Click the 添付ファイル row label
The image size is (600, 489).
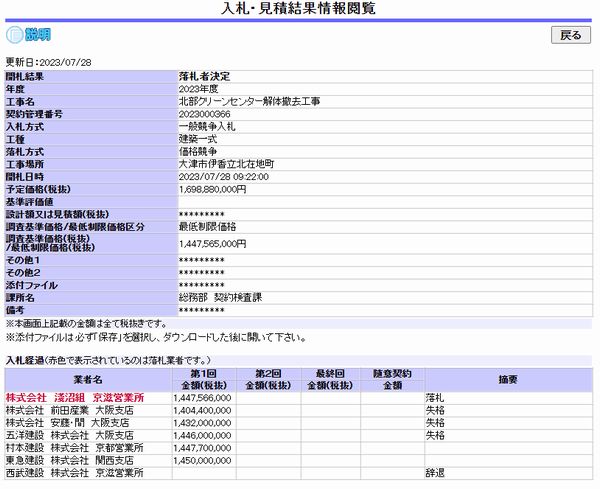(x=31, y=285)
